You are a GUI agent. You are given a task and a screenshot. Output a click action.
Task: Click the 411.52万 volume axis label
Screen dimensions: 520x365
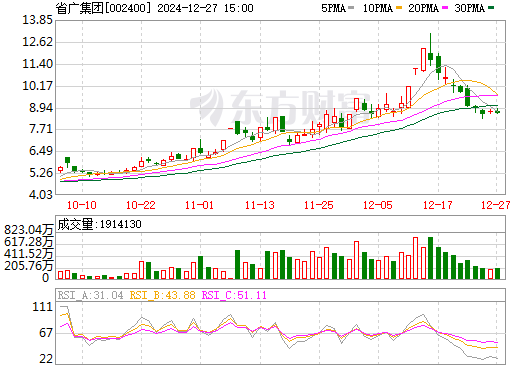coord(29,254)
